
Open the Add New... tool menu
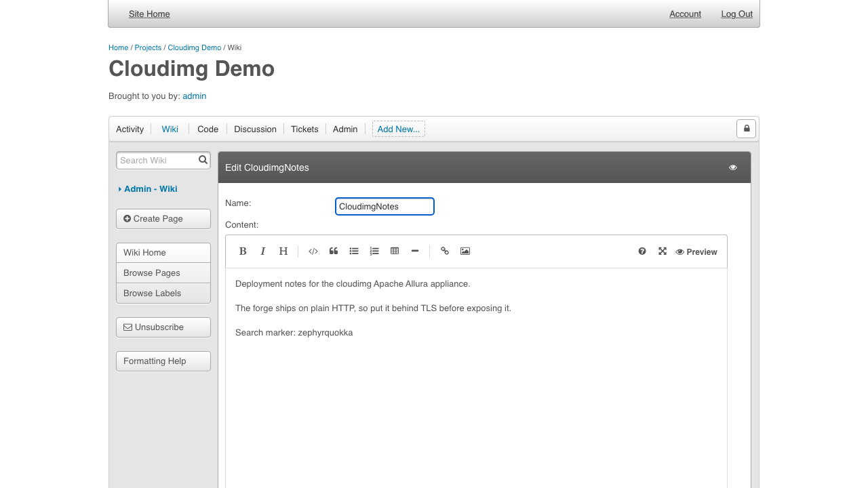399,129
